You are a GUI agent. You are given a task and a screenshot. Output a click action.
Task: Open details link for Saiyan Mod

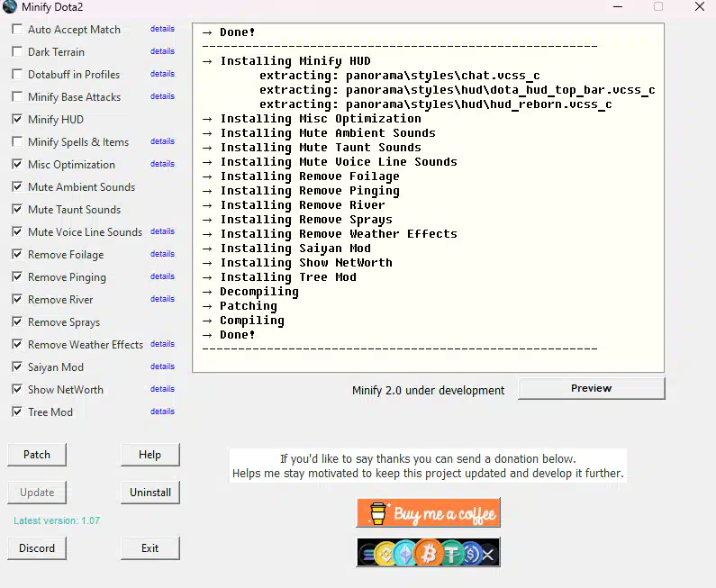point(162,366)
